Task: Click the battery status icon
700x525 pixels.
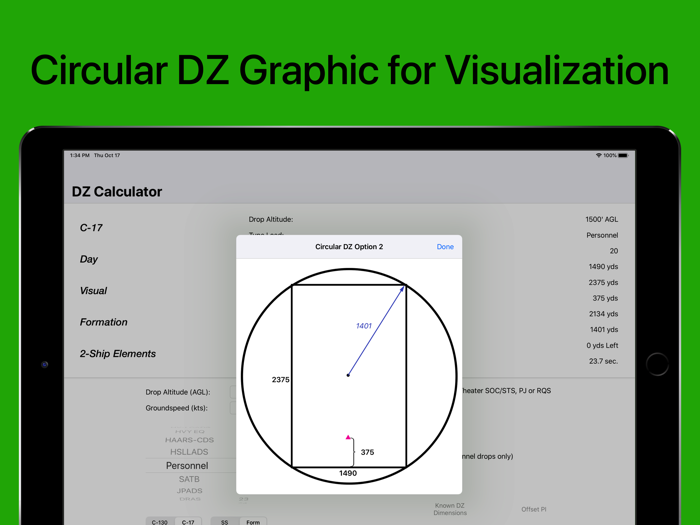Action: pos(623,155)
